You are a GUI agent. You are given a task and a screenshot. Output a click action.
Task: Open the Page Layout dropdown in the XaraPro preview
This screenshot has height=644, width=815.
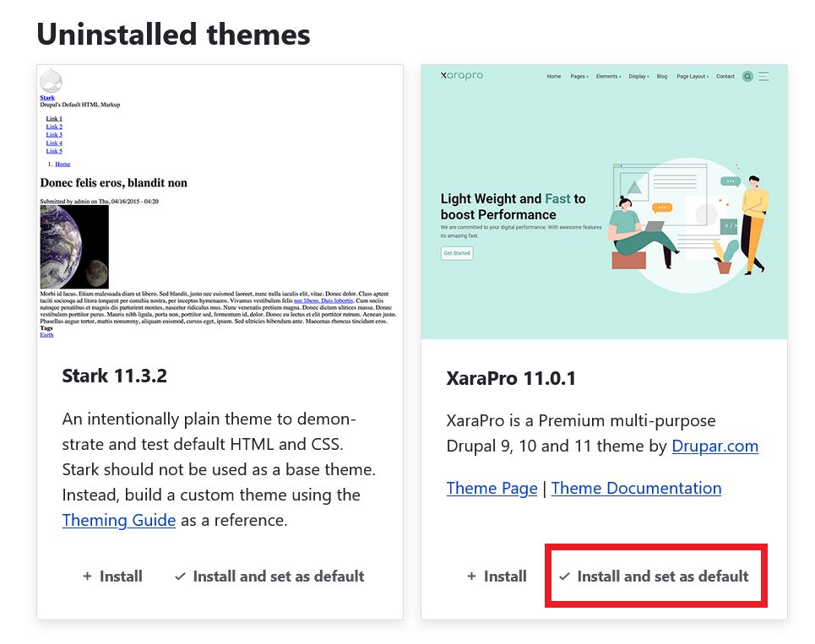point(693,76)
